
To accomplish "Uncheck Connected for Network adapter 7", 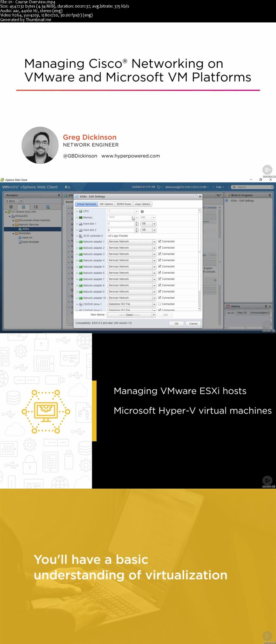I will click(160, 279).
